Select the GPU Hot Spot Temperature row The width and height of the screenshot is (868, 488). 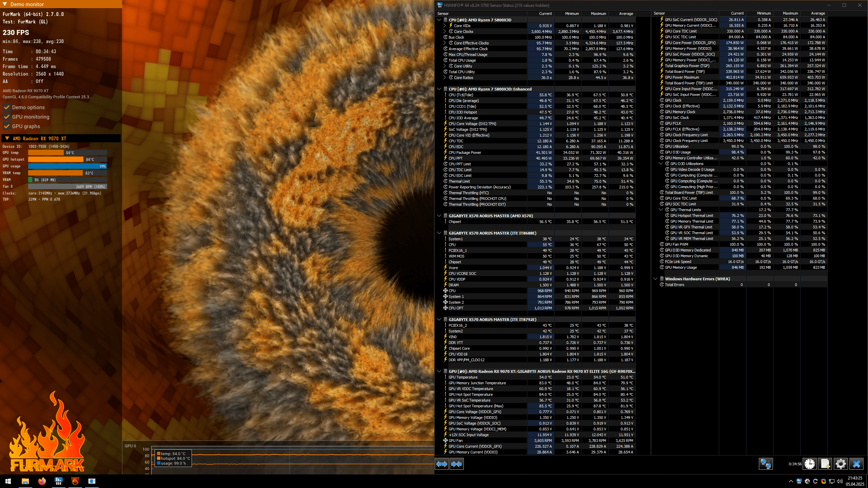[535, 394]
